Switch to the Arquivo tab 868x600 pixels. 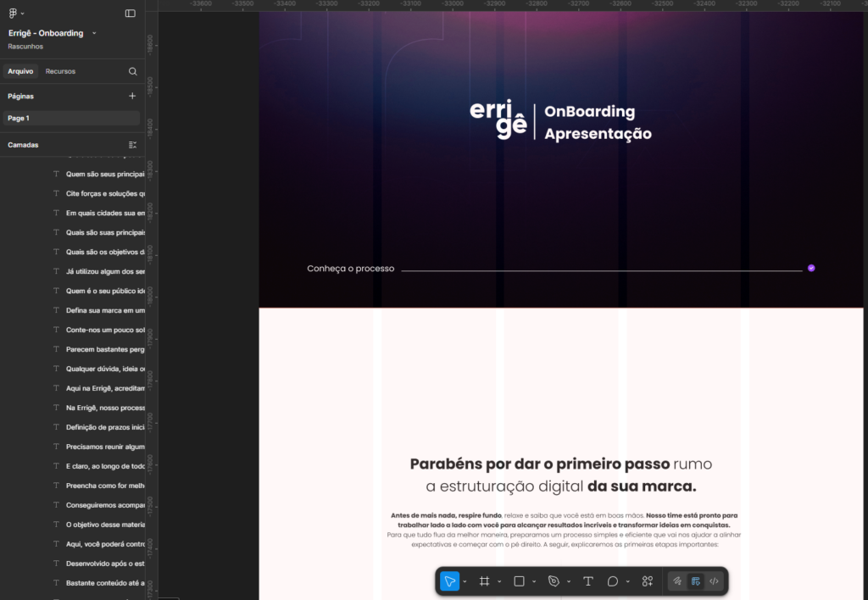[x=20, y=71]
